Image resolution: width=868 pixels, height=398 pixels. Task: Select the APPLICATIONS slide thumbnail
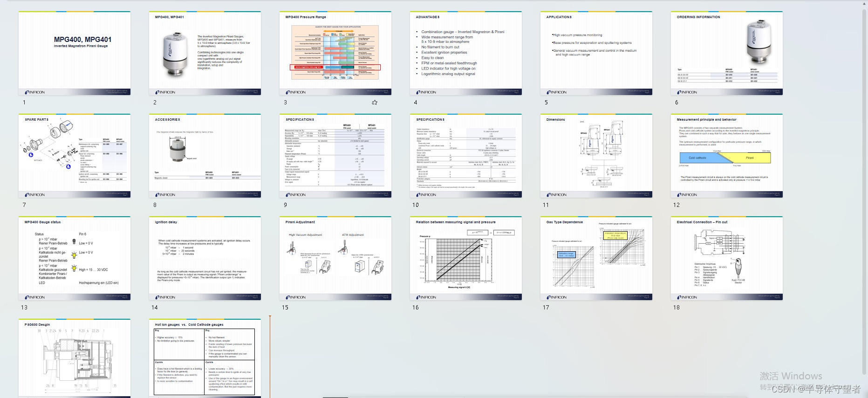[x=596, y=53]
